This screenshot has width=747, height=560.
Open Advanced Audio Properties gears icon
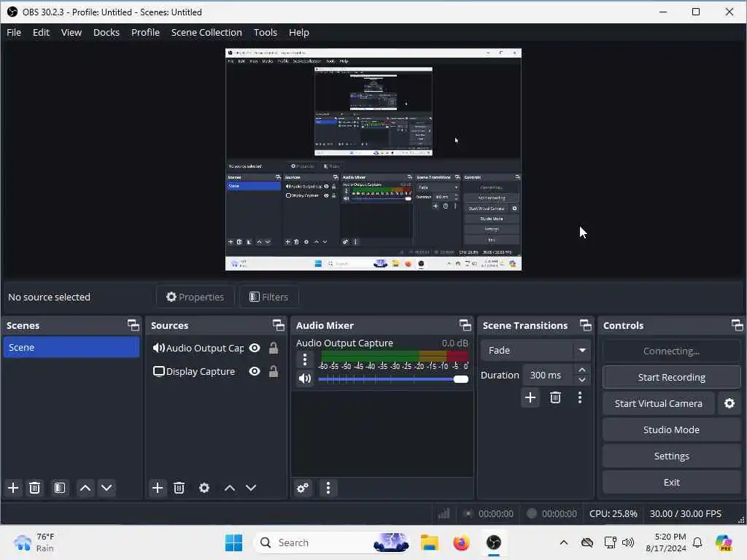pyautogui.click(x=303, y=488)
